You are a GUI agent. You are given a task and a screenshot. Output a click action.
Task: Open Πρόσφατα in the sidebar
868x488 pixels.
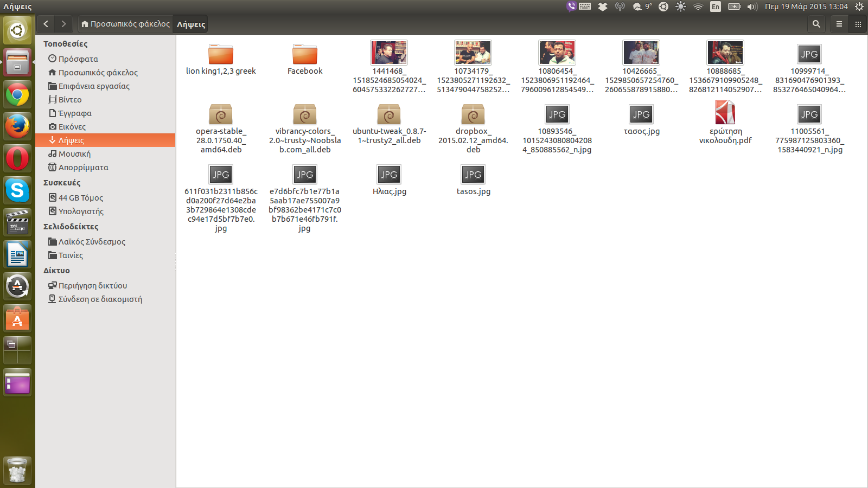(x=78, y=59)
